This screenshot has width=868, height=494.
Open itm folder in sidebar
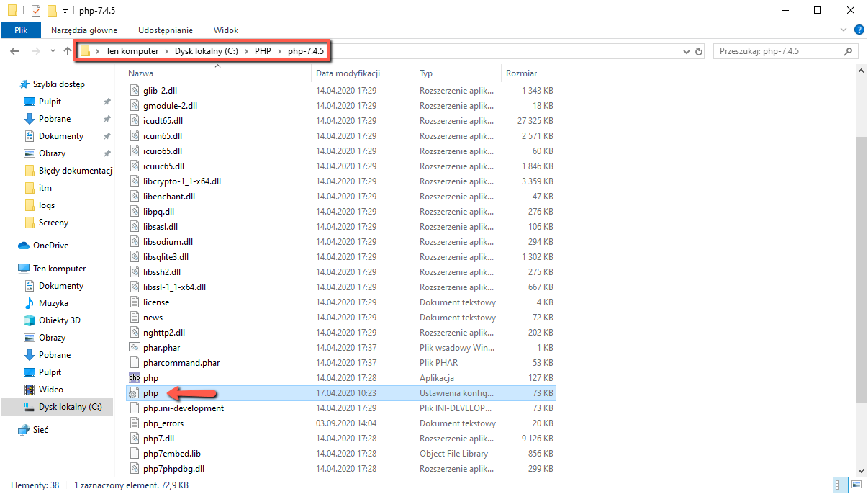click(x=45, y=188)
